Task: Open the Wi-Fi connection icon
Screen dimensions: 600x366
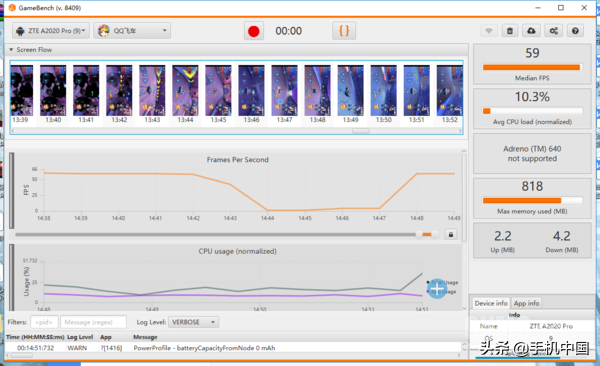Action: [489, 31]
